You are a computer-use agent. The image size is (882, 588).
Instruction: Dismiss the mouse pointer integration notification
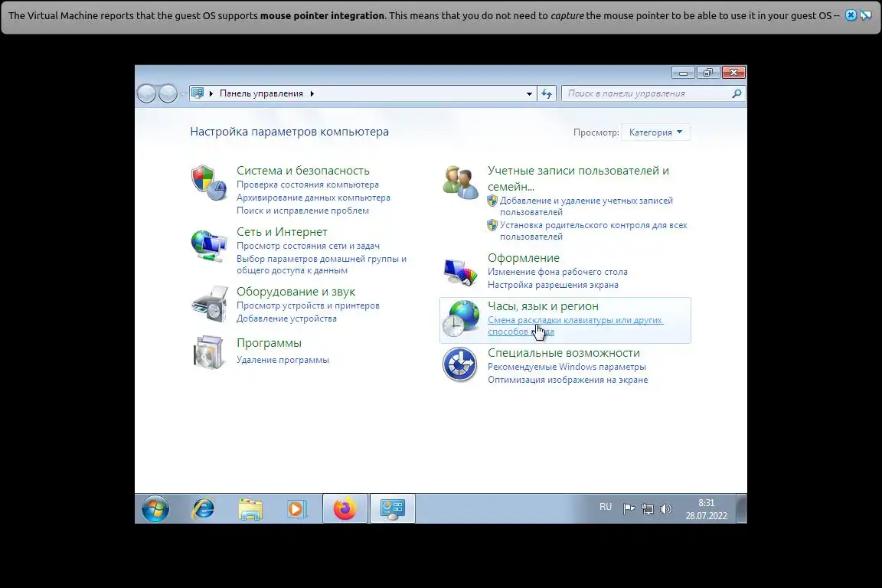(851, 16)
